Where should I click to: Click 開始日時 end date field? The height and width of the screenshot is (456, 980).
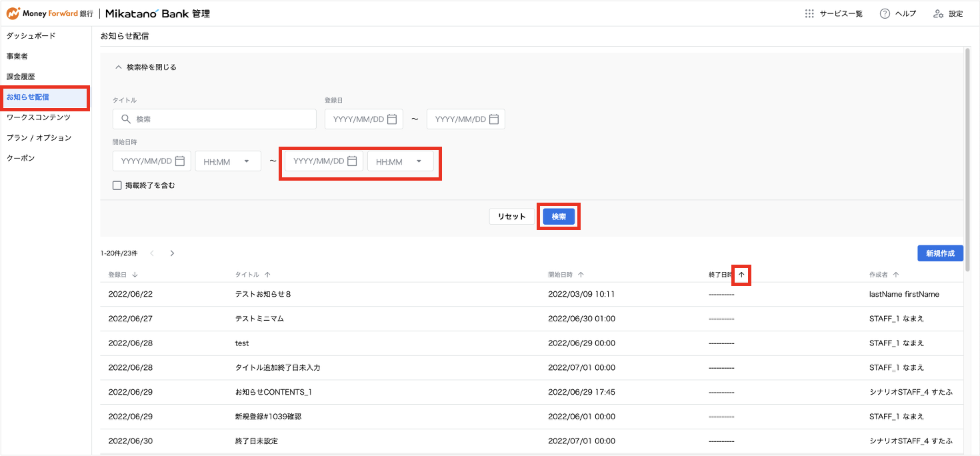[x=324, y=161]
